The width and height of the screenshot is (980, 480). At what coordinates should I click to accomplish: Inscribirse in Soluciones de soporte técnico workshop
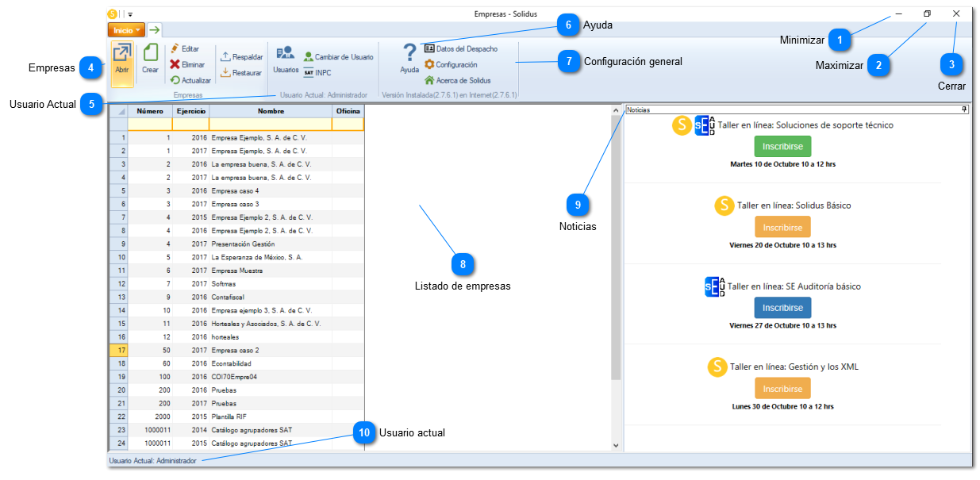pos(782,147)
